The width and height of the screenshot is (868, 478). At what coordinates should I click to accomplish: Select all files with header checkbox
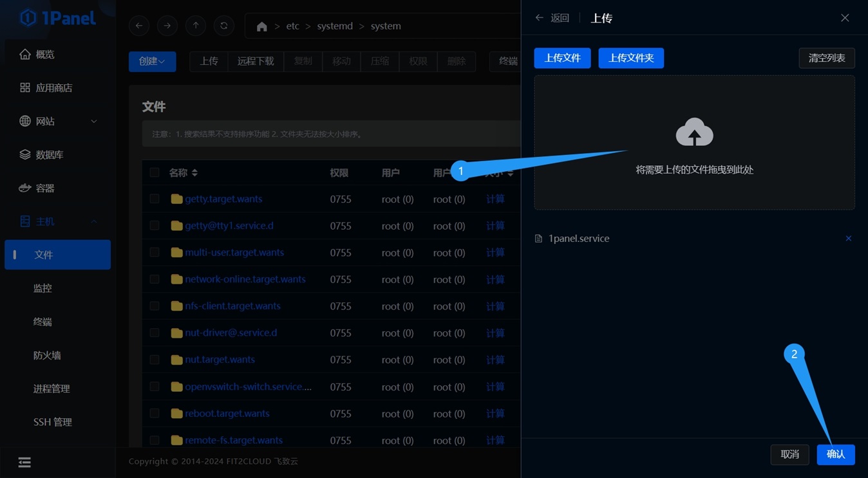pyautogui.click(x=155, y=172)
